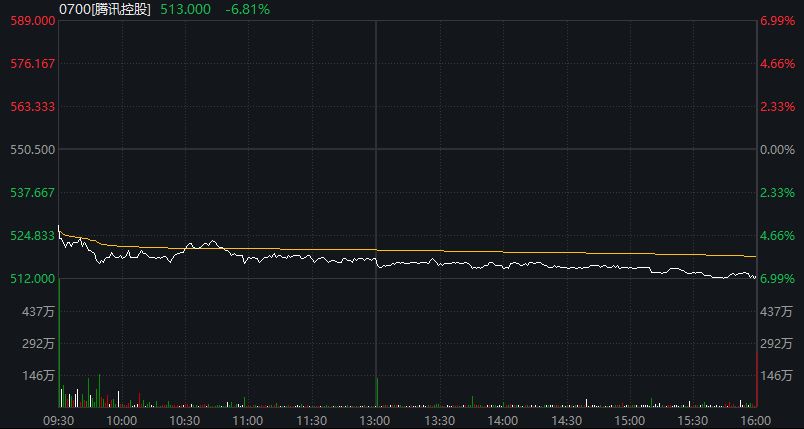Select the 550.500 previous close price label
The height and width of the screenshot is (429, 804).
30,149
